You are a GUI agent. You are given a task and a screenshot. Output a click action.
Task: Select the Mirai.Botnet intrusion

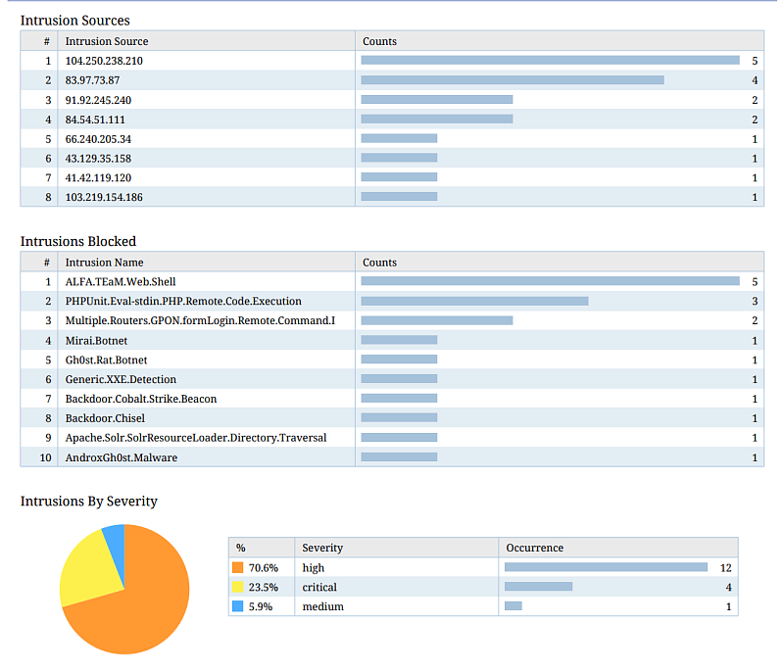[96, 341]
